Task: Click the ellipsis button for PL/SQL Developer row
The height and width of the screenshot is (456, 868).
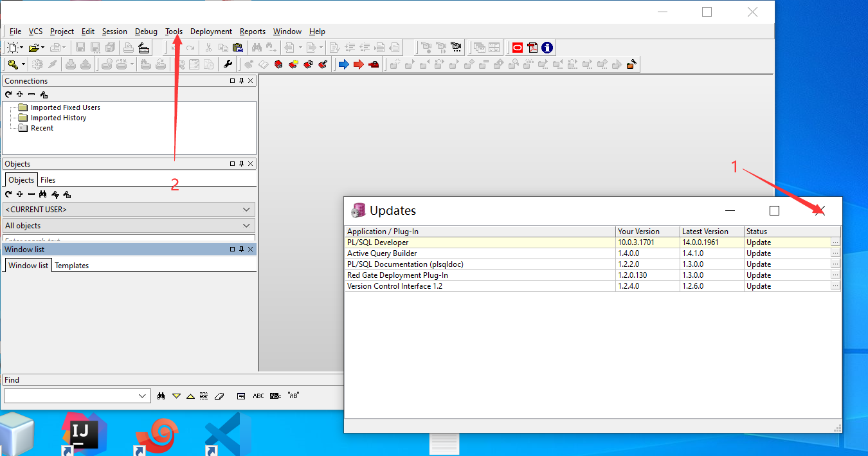Action: 835,242
